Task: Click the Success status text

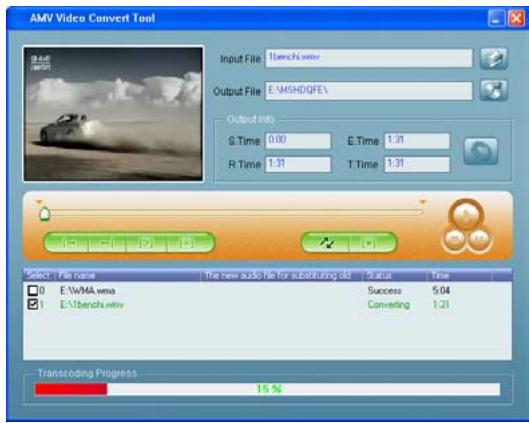Action: 385,290
